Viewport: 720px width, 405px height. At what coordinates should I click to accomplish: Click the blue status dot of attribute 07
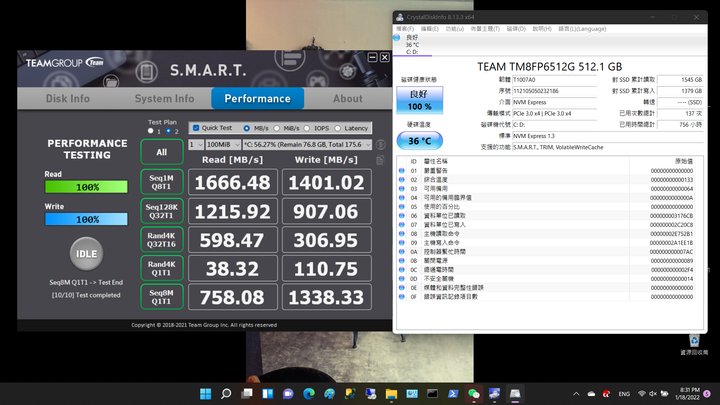pyautogui.click(x=402, y=225)
